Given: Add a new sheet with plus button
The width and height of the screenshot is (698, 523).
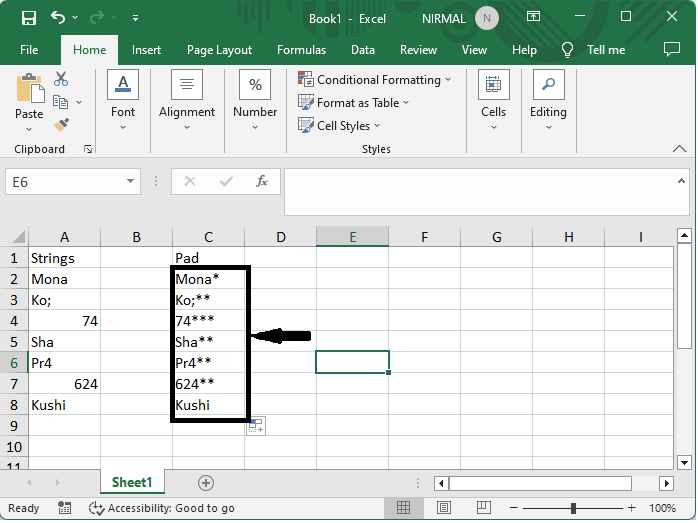Looking at the screenshot, I should 206,484.
